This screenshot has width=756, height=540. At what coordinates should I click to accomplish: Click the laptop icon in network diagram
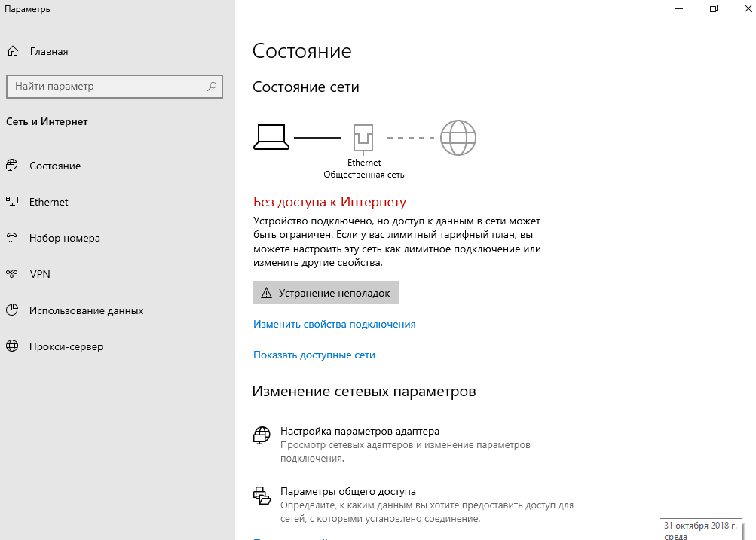click(271, 137)
